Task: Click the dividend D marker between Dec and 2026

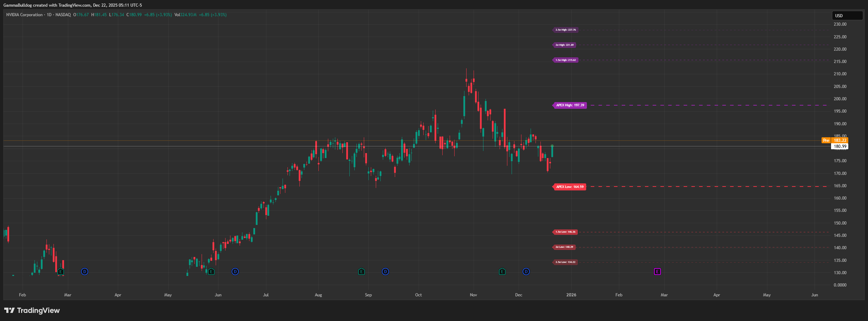Action: (526, 271)
